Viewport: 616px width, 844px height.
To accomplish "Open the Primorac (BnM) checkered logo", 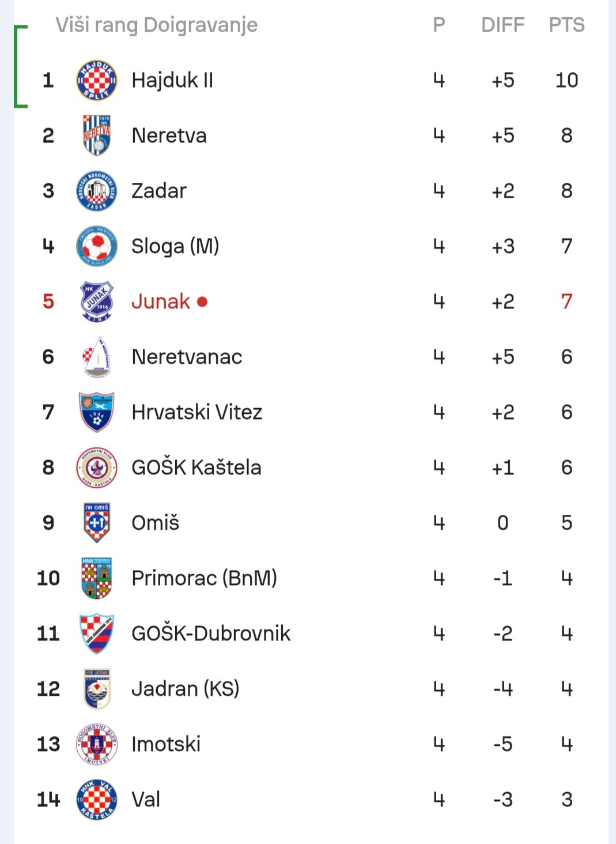I will pos(97,578).
